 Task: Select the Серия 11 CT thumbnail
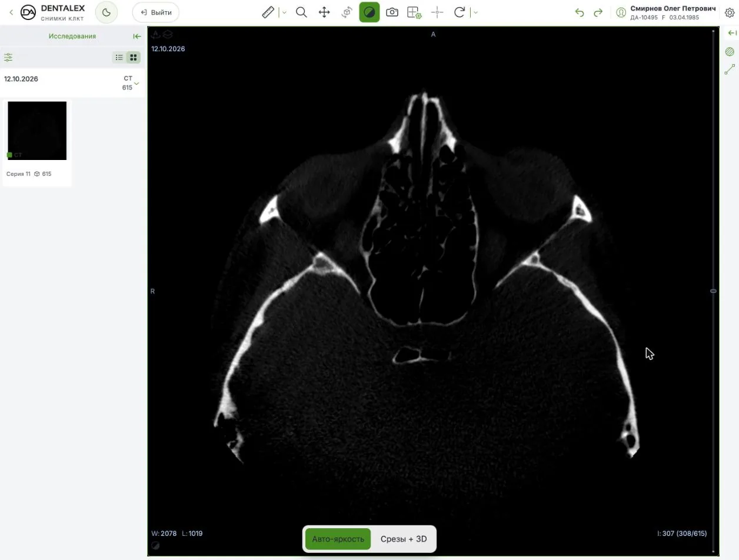(37, 131)
